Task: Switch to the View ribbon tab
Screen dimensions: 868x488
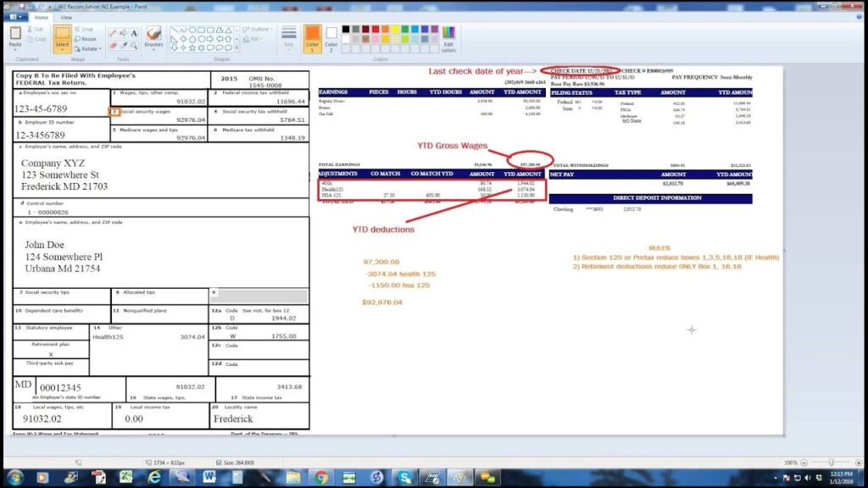Action: [x=66, y=17]
